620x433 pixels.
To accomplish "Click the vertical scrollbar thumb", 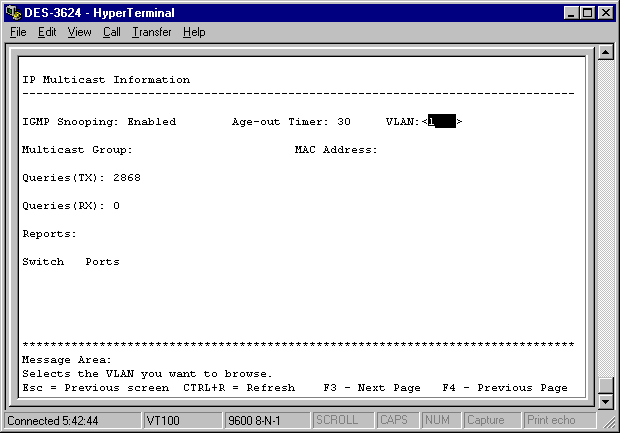I will point(604,386).
